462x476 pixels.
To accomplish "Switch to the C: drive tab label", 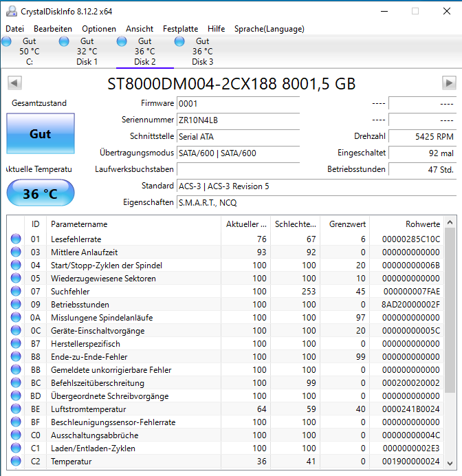I will coord(30,62).
